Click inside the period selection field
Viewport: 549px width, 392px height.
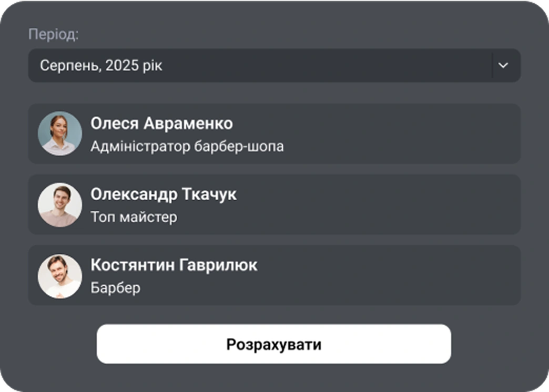[x=210, y=65]
